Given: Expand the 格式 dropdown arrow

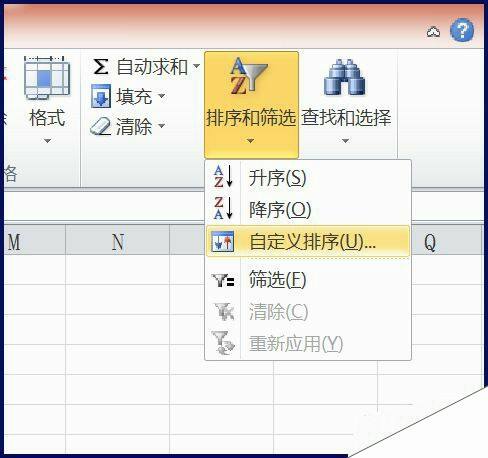Looking at the screenshot, I should click(x=47, y=141).
